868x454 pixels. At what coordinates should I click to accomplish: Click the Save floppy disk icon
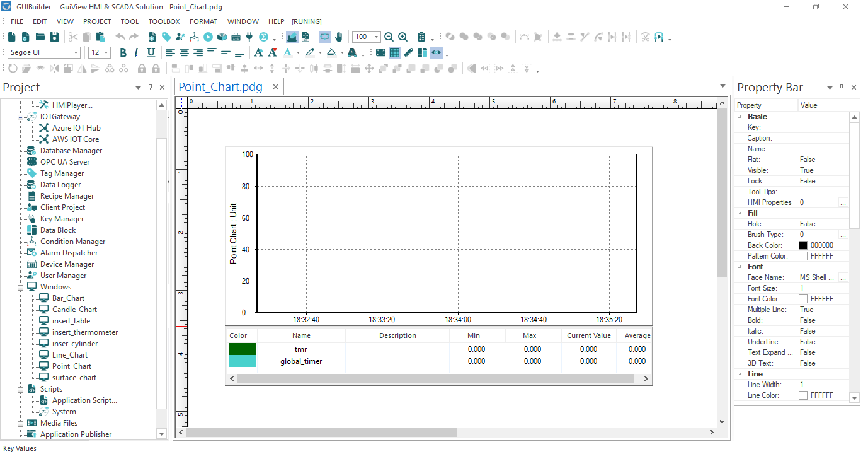click(x=54, y=37)
